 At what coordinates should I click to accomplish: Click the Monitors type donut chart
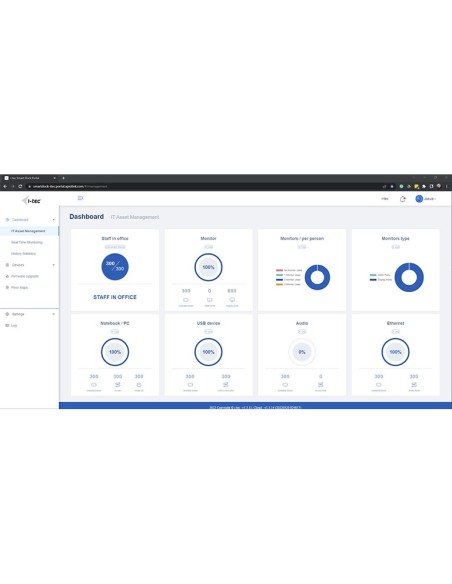coord(409,277)
